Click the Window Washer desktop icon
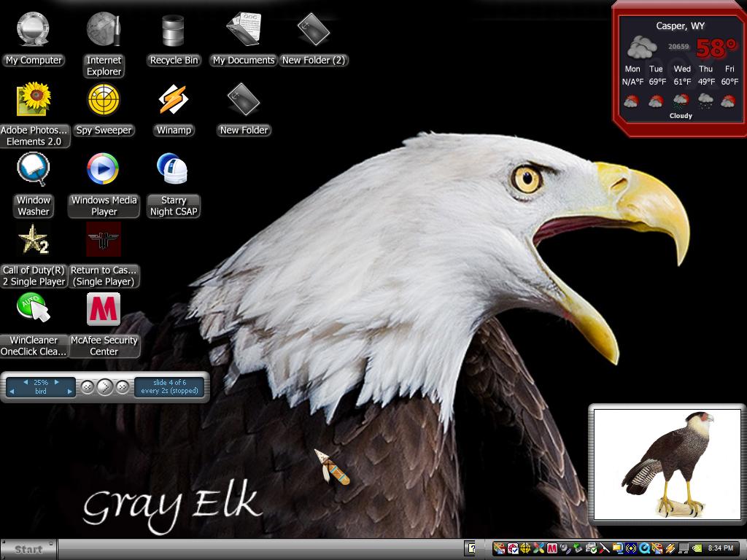This screenshot has height=560, width=747. [x=34, y=169]
